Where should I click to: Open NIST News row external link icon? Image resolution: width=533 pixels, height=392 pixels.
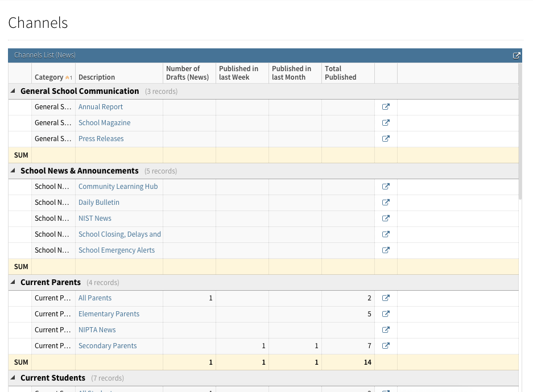[x=386, y=218]
